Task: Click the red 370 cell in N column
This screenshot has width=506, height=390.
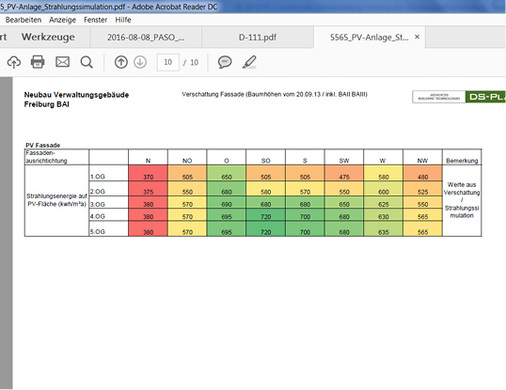Action: click(148, 173)
